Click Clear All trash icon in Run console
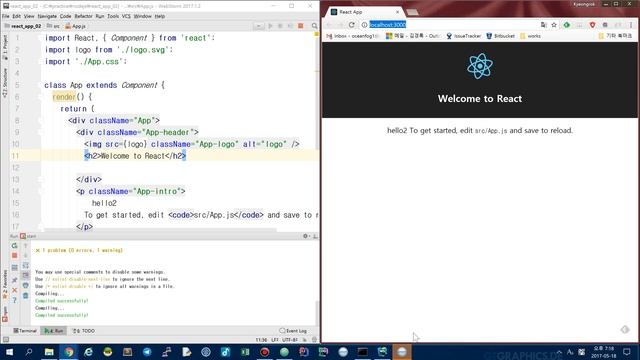The width and height of the screenshot is (640, 360). click(x=25, y=295)
